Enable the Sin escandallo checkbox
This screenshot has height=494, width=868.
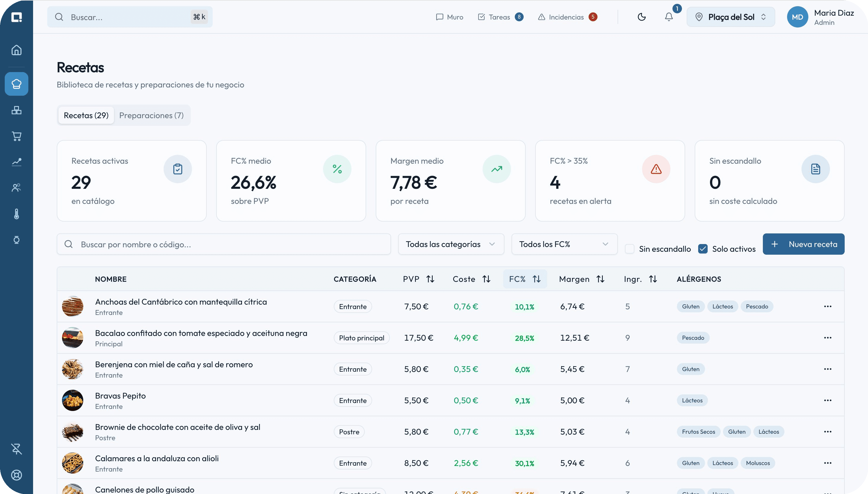click(630, 249)
